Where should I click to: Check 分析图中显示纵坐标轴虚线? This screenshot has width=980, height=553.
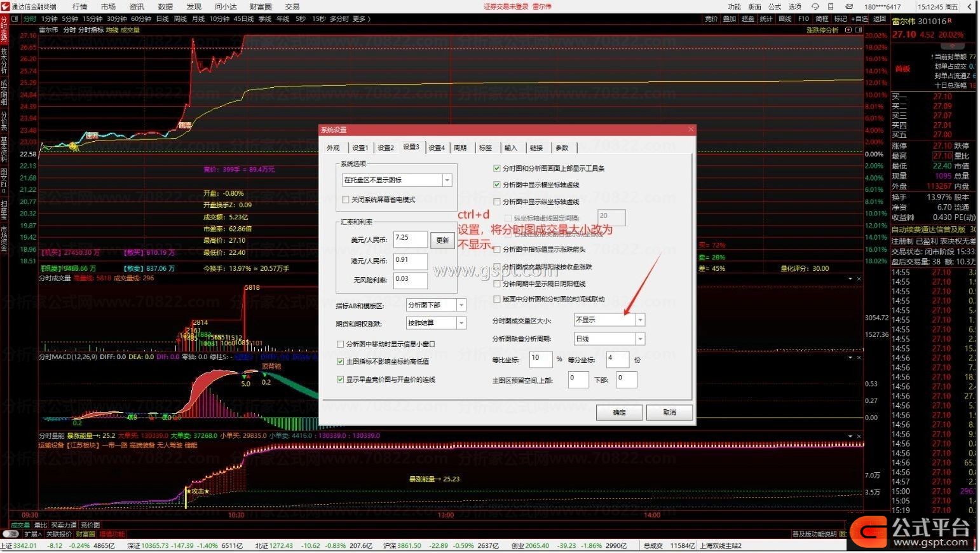[x=497, y=201]
